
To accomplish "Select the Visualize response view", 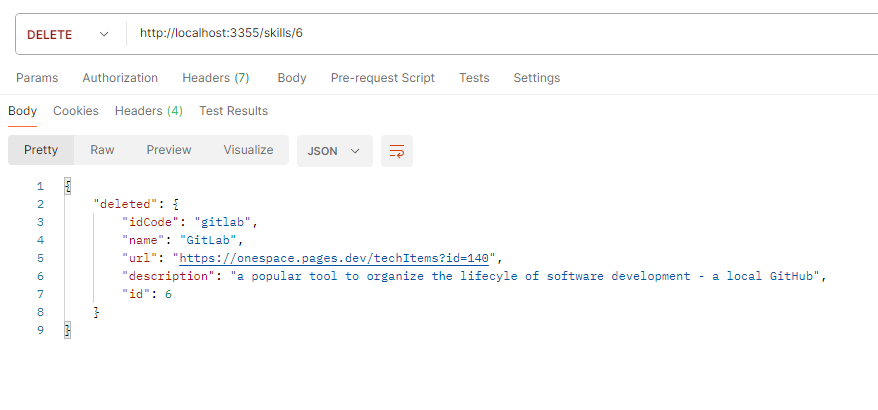I will pos(248,150).
